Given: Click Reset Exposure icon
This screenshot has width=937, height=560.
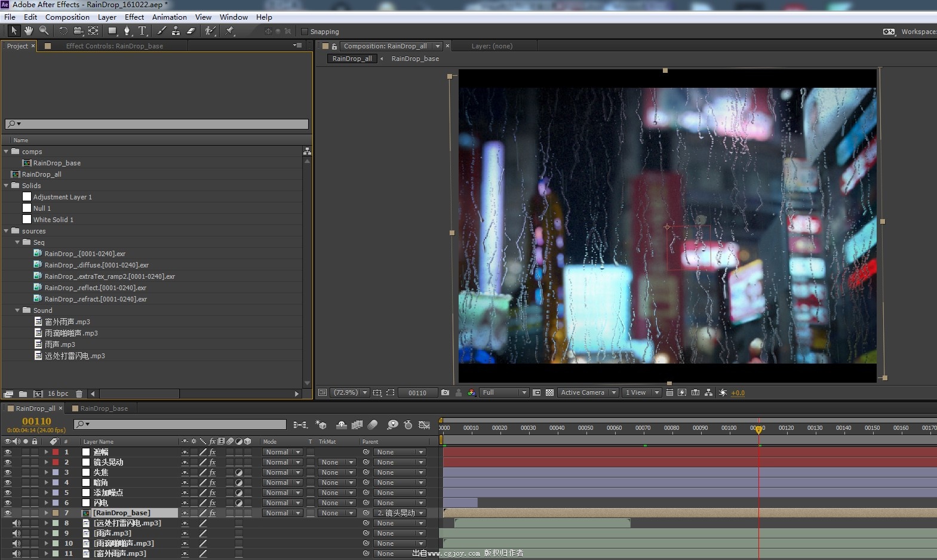Looking at the screenshot, I should click(x=723, y=393).
